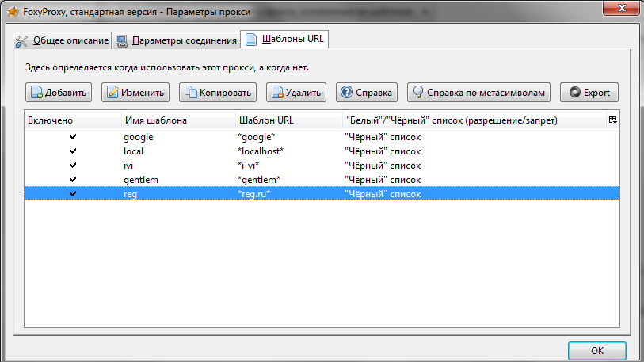Image resolution: width=644 pixels, height=362 pixels.
Task: Click the Добавить button
Action: 59,93
